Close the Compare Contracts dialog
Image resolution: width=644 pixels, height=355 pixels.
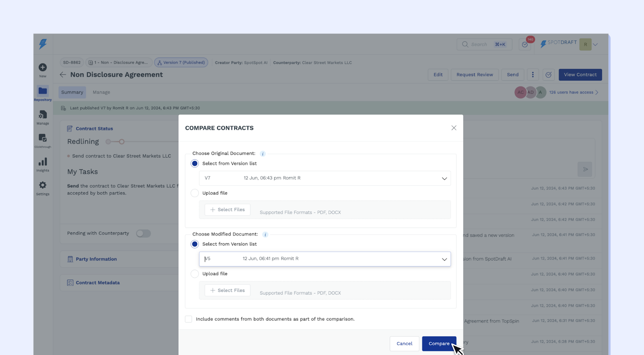coord(454,128)
